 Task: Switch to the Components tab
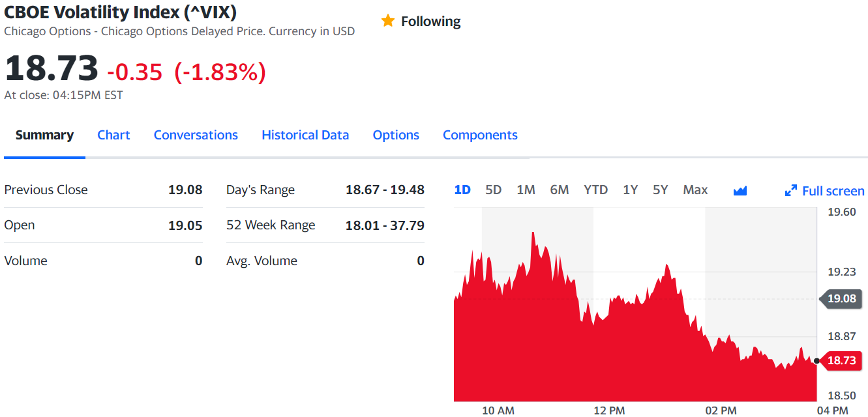coord(480,135)
